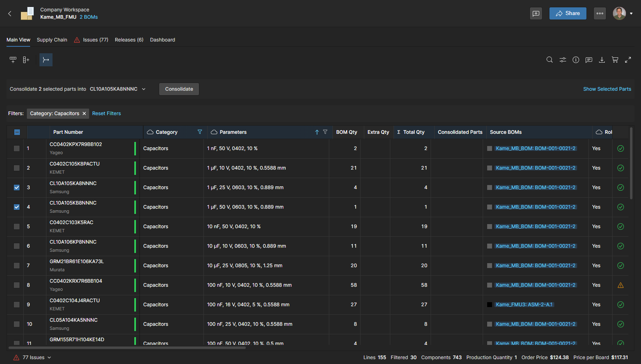Uncheck the CL10A105KA8NNNC row checkbox
Screen dimensions: 641x364
click(x=17, y=187)
